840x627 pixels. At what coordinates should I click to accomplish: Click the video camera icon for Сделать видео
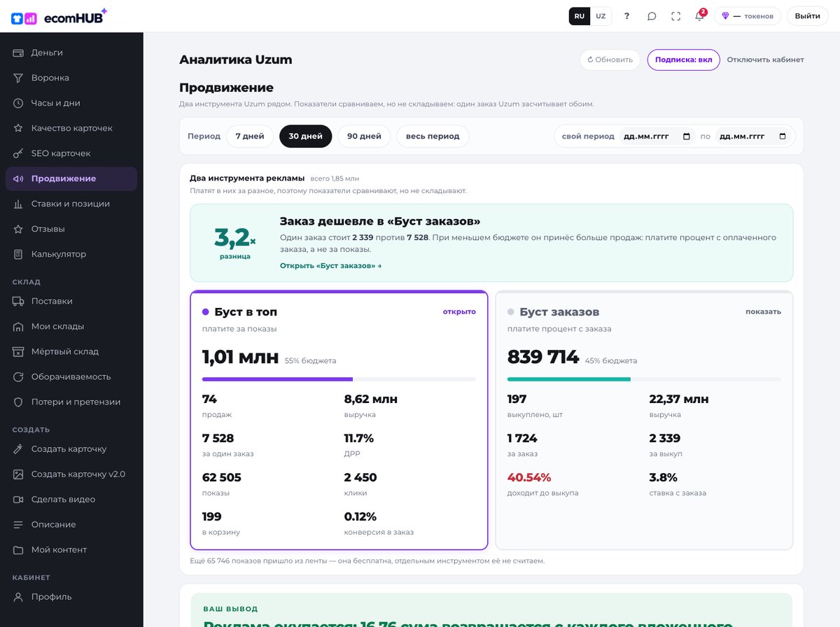pyautogui.click(x=18, y=499)
